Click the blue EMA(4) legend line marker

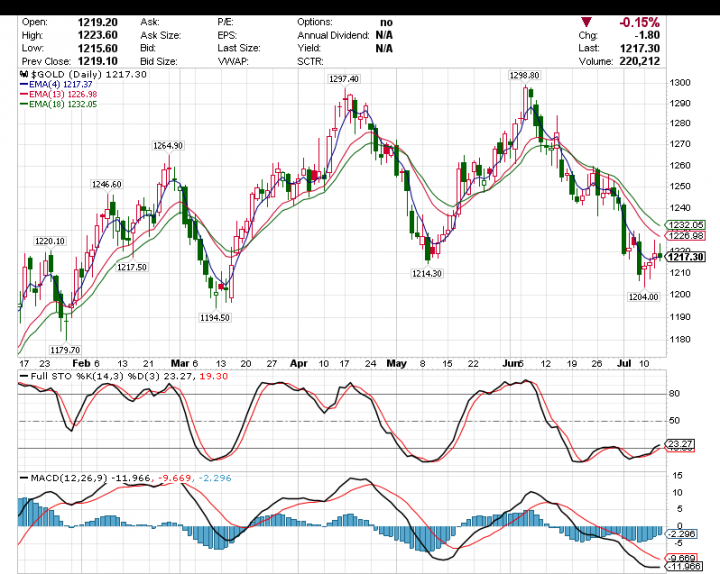click(x=22, y=85)
